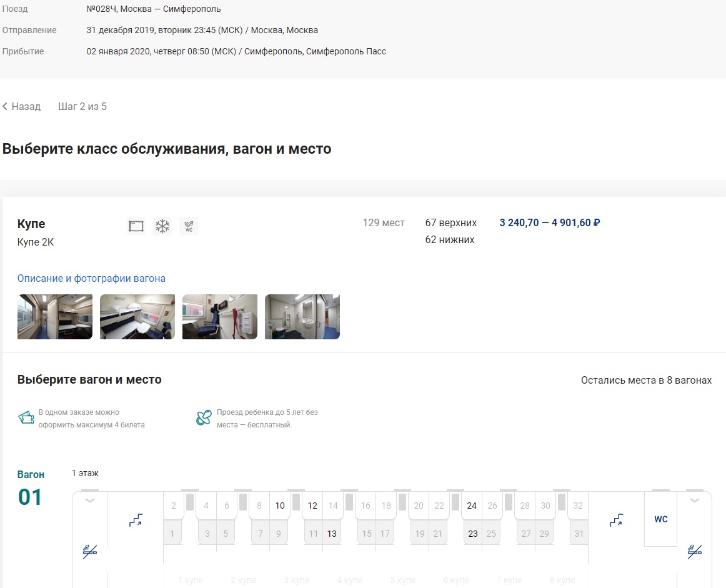Open first carriage corridor photo thumbnail
Screen dimensions: 726x588
coord(55,317)
